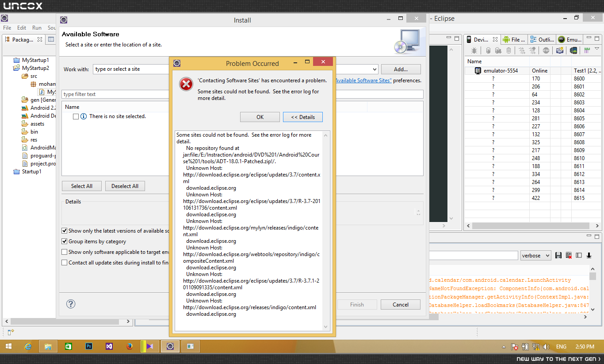Viewport: 604px width, 364px height.
Task: Click the Stop Process icon in Devices
Action: point(546,50)
